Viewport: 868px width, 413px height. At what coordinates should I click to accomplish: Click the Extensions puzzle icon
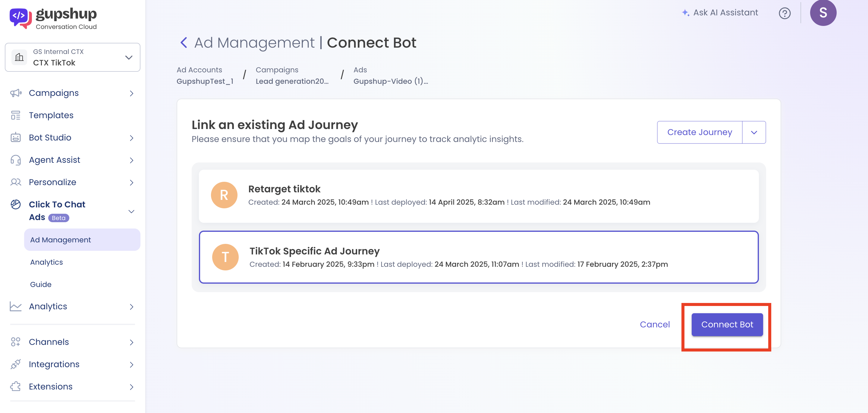tap(15, 386)
